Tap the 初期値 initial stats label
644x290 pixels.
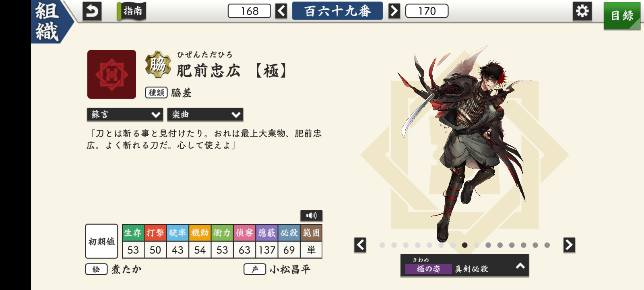101,241
